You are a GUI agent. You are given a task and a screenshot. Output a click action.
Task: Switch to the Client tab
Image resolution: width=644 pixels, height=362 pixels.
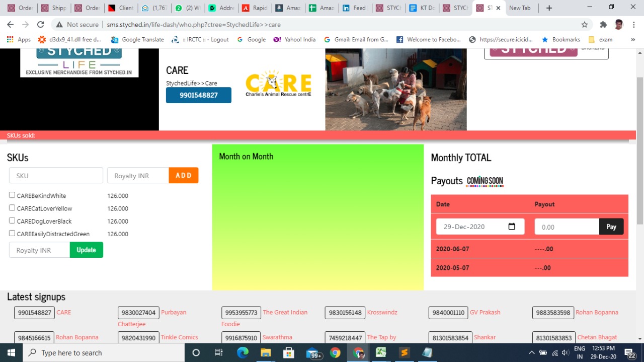(121, 8)
